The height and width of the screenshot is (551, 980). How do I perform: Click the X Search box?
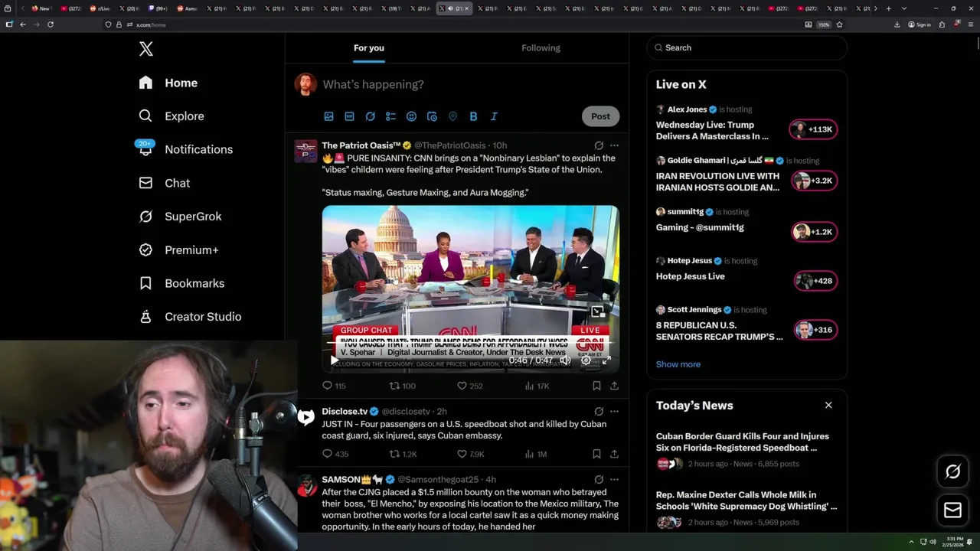(746, 47)
